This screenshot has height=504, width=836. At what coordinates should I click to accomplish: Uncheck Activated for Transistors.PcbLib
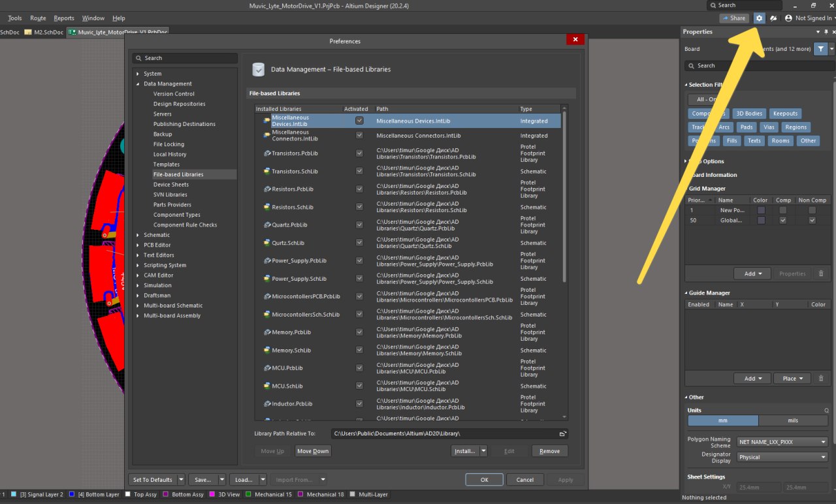click(359, 153)
